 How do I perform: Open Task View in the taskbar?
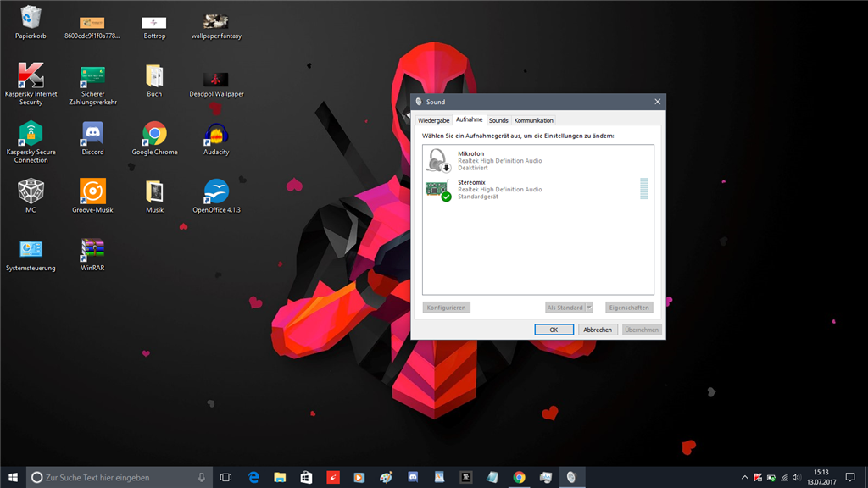coord(225,477)
